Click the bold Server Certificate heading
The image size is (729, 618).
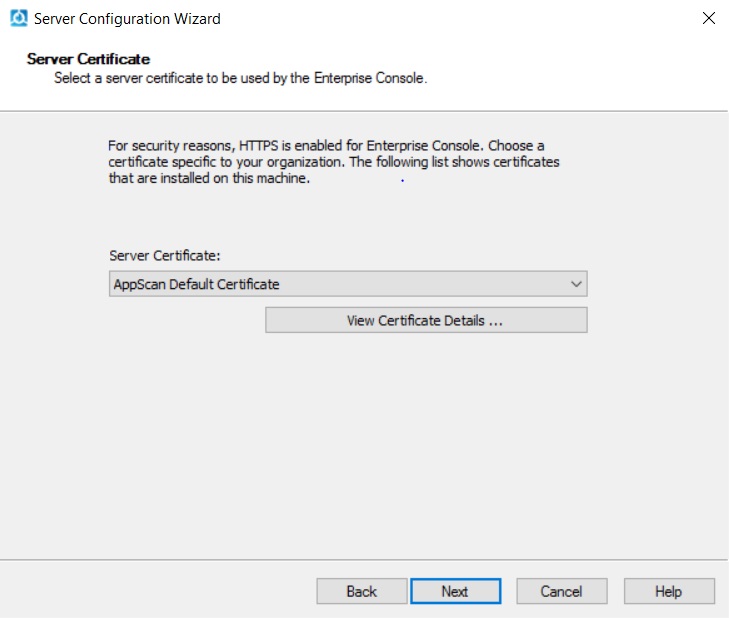coord(88,59)
